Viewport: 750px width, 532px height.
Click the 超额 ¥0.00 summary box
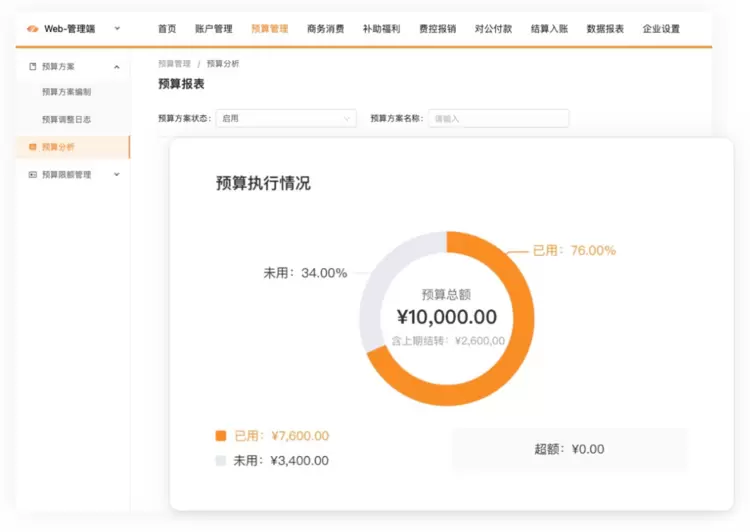click(569, 449)
